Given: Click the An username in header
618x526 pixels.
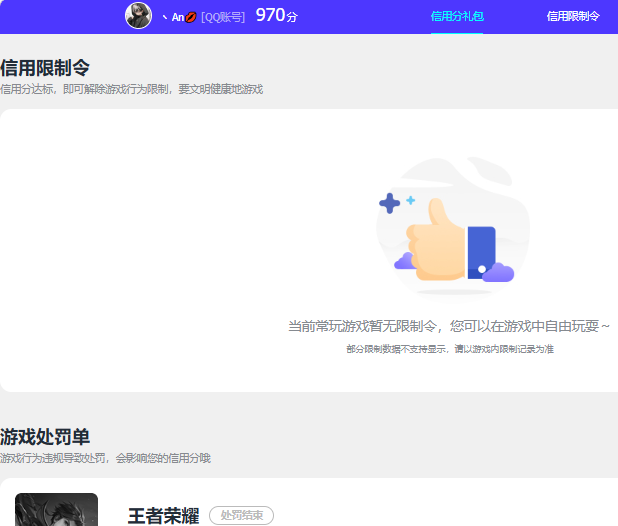Looking at the screenshot, I should click(179, 17).
